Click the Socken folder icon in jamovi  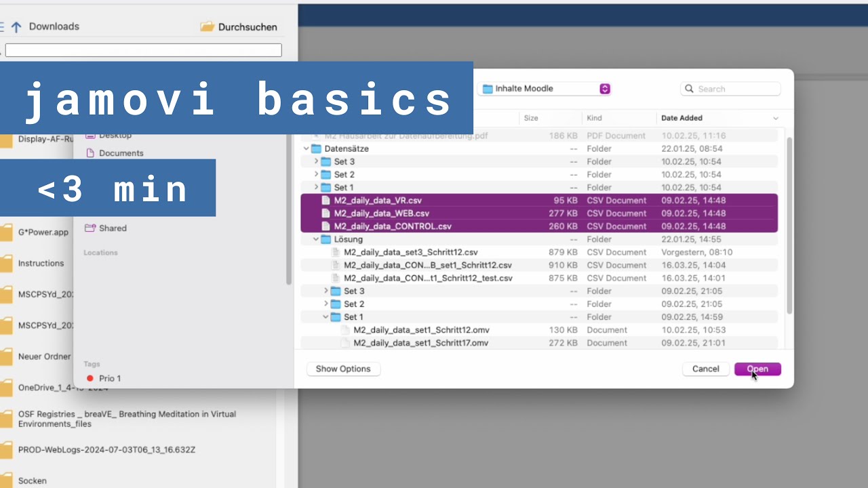(x=5, y=481)
